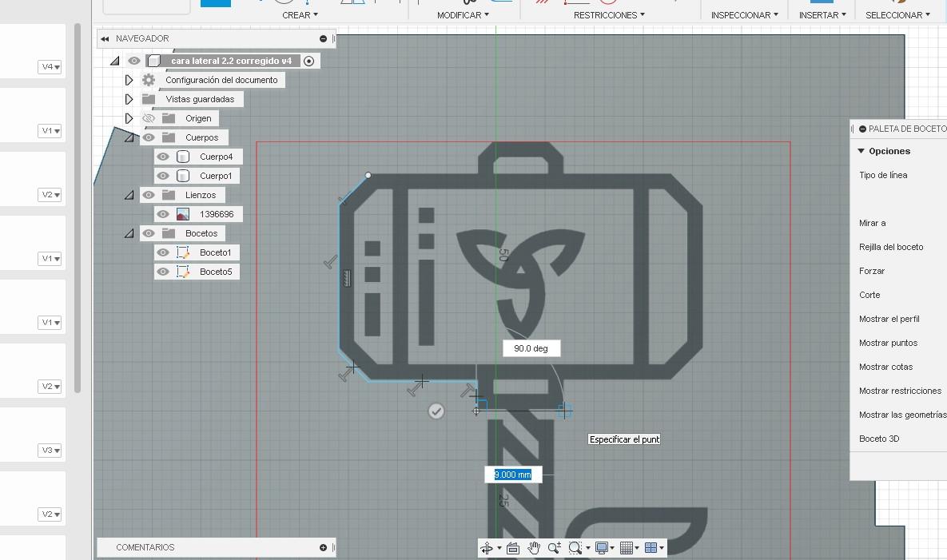Toggle Lienzos folder visibility
The image size is (947, 560).
149,195
